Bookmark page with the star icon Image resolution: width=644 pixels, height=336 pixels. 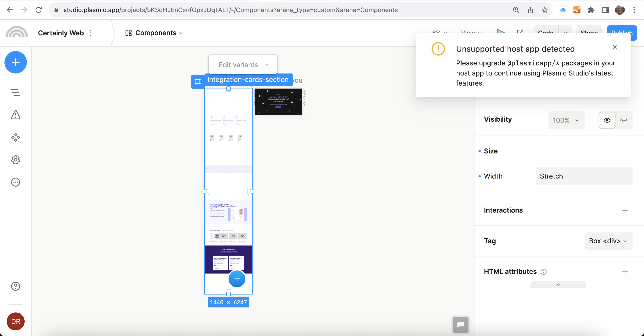(544, 10)
